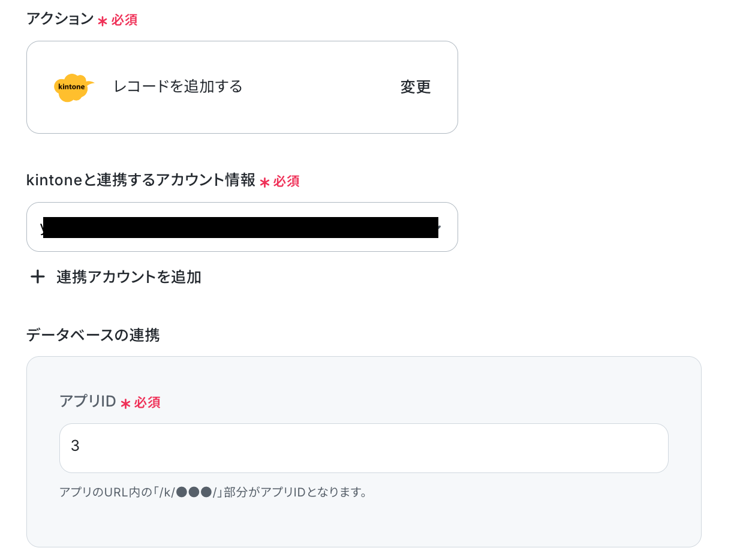
Task: Click the app URL helper text below アプリID
Action: (213, 492)
